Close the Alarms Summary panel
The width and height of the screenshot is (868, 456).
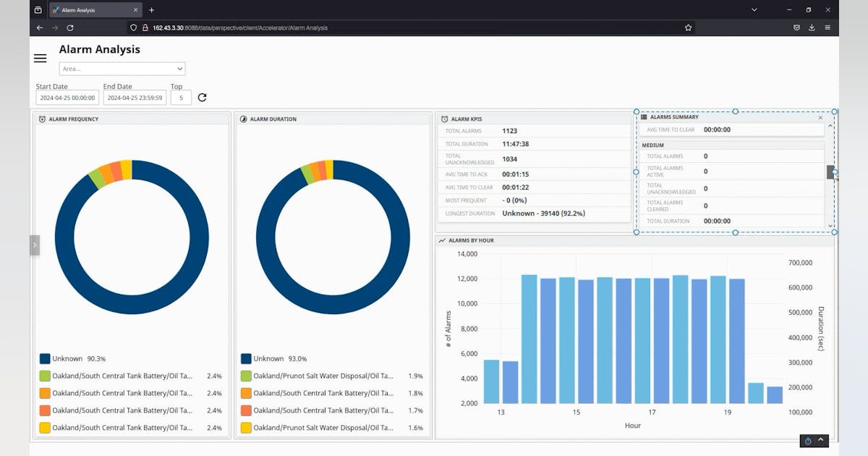pos(821,117)
